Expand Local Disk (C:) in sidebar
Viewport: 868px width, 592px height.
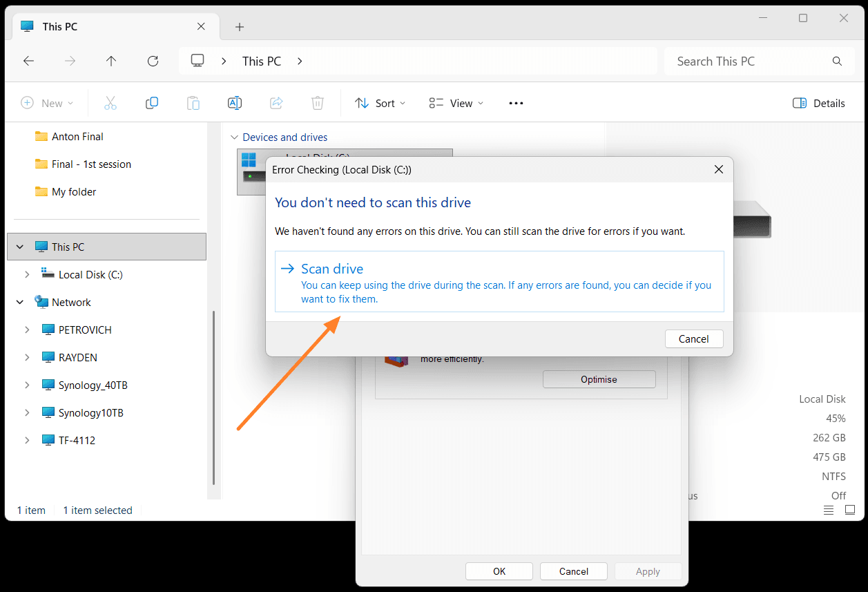[27, 275]
